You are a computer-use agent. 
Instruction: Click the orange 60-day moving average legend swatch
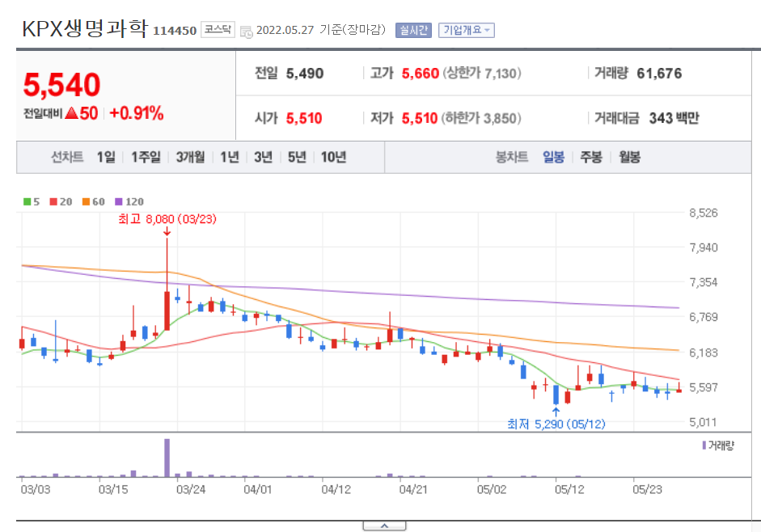tap(86, 202)
